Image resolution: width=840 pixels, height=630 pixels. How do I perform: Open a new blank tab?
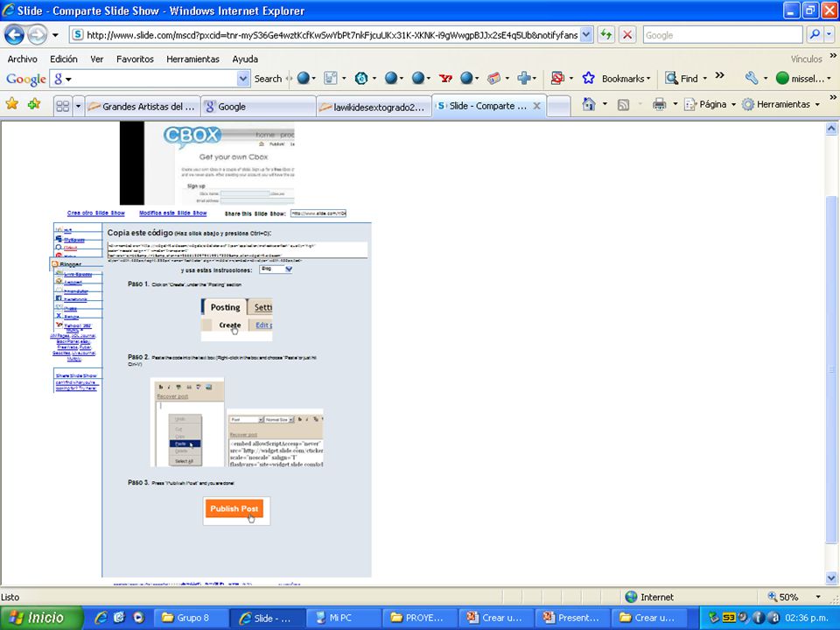click(x=559, y=106)
